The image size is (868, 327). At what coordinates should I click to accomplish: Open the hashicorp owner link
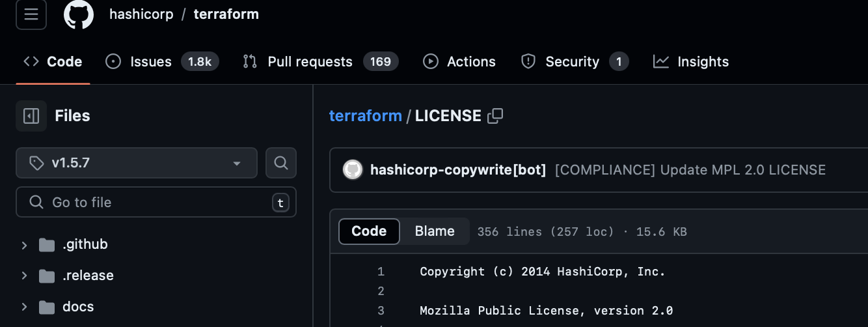pyautogui.click(x=141, y=14)
